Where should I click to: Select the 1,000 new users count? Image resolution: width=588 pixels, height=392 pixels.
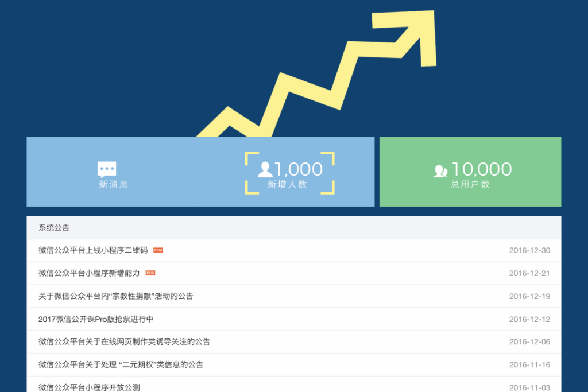[298, 169]
